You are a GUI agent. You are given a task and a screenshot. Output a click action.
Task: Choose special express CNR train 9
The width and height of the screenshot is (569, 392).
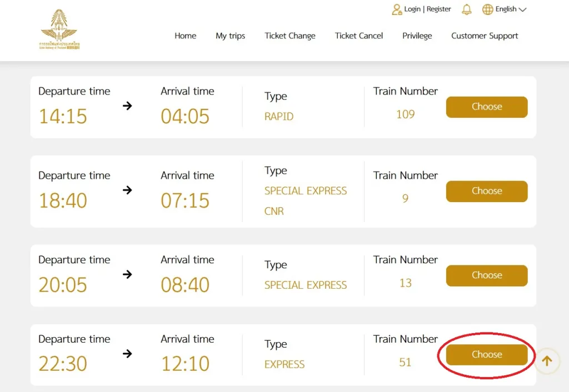pyautogui.click(x=487, y=191)
